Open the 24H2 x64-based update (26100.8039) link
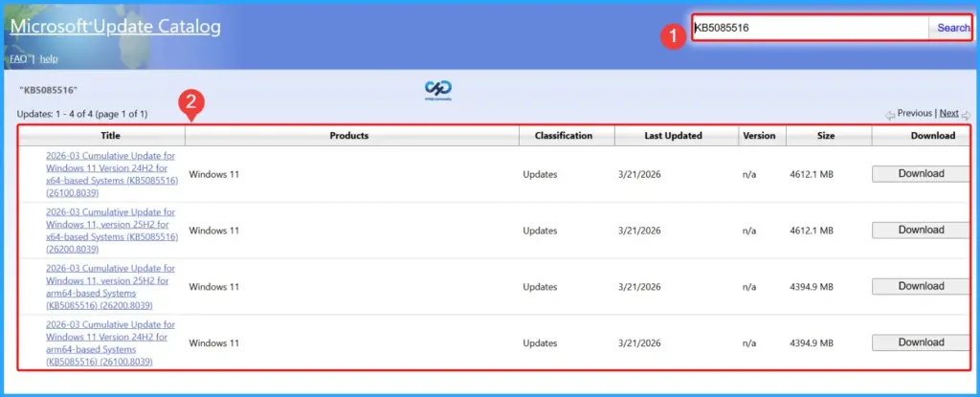Viewport: 980px width, 397px height. (x=111, y=174)
